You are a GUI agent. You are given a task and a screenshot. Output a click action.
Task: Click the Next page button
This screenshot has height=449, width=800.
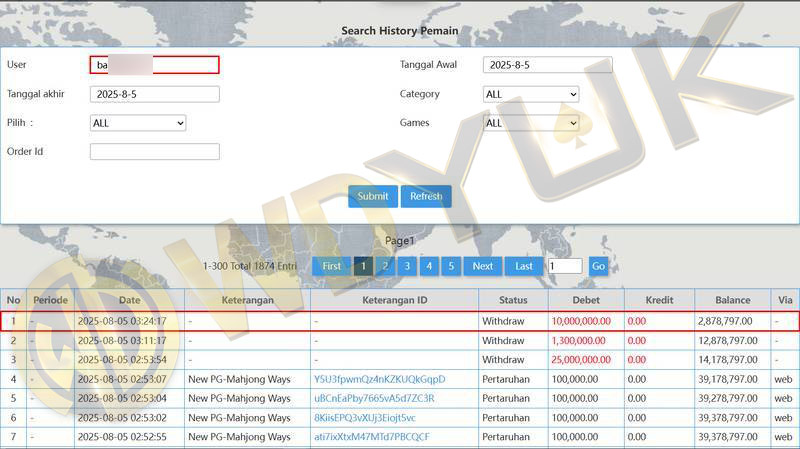click(x=483, y=266)
